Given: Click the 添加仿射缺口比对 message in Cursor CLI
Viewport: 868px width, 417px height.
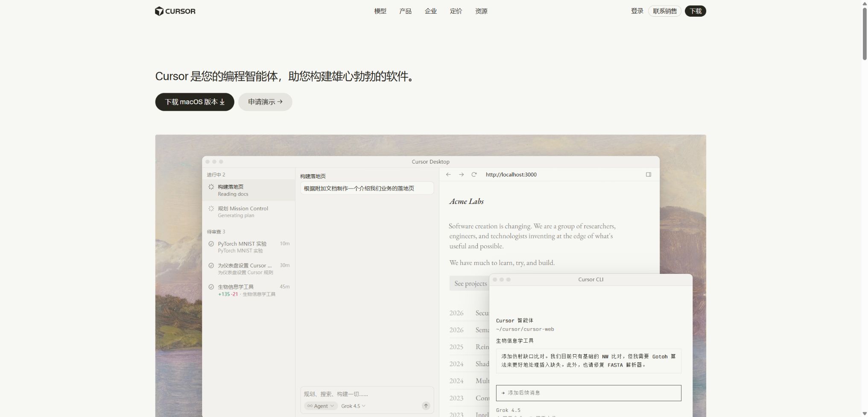Looking at the screenshot, I should point(588,361).
